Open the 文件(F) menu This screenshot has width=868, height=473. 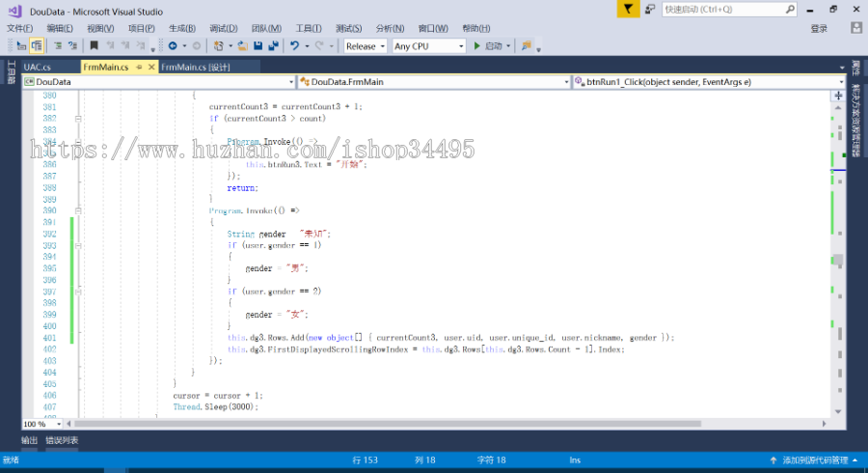point(20,28)
